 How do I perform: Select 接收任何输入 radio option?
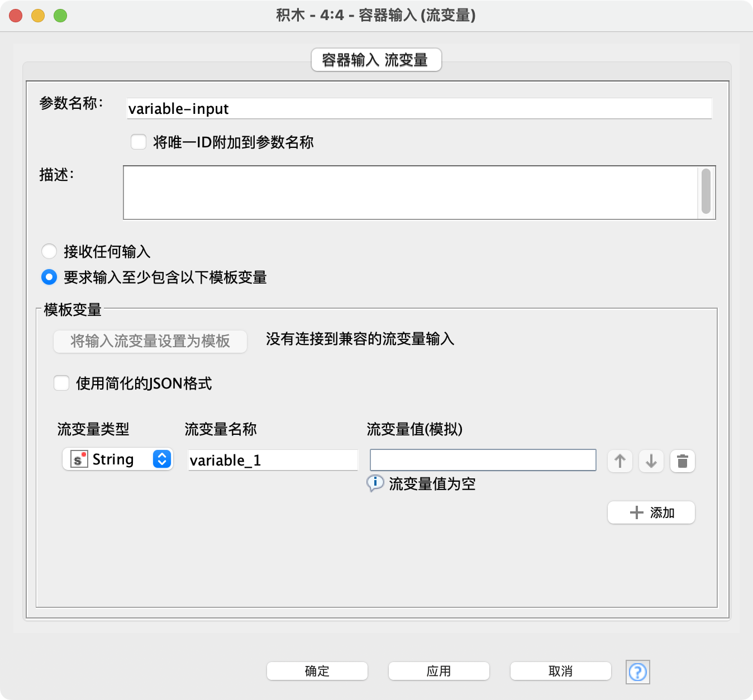[x=49, y=251]
